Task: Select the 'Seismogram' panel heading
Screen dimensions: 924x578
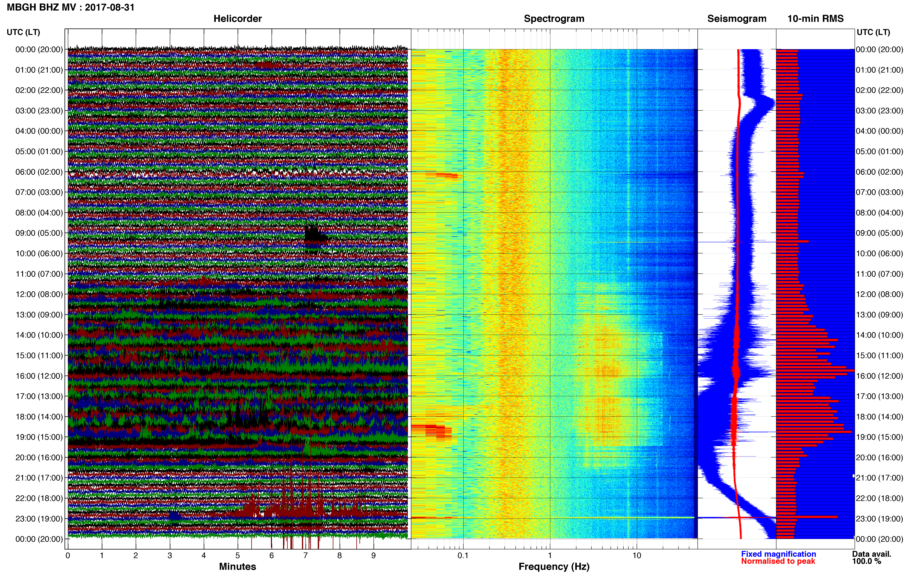Action: click(x=737, y=19)
